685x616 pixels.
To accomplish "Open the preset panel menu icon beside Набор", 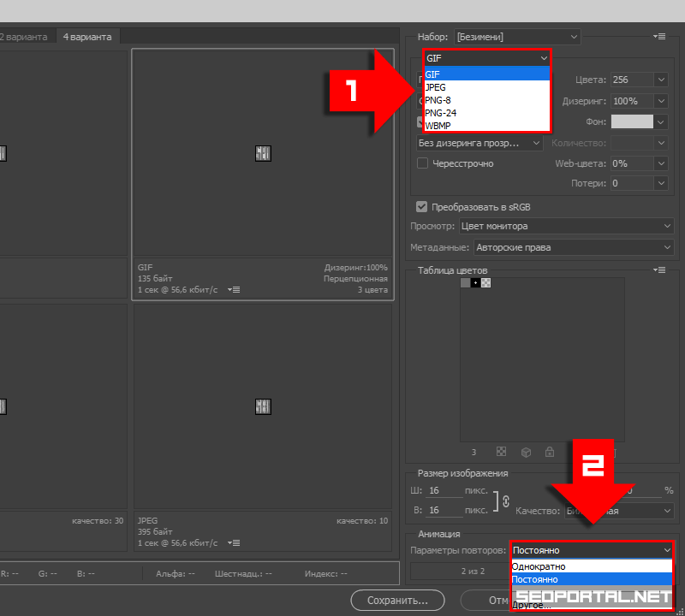I will click(x=658, y=37).
